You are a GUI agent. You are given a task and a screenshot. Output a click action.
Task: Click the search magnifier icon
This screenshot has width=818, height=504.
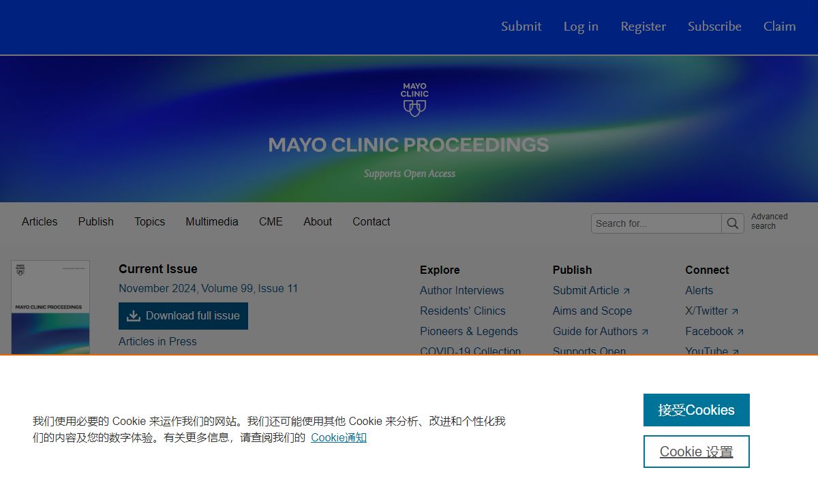point(733,223)
